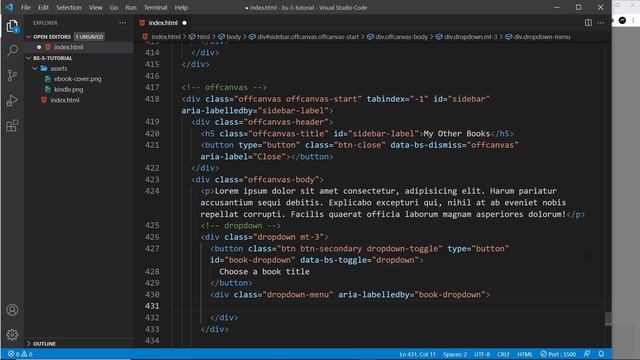Screen dimensions: 640x360
Task: Open Source Control view
Action: [x=12, y=76]
